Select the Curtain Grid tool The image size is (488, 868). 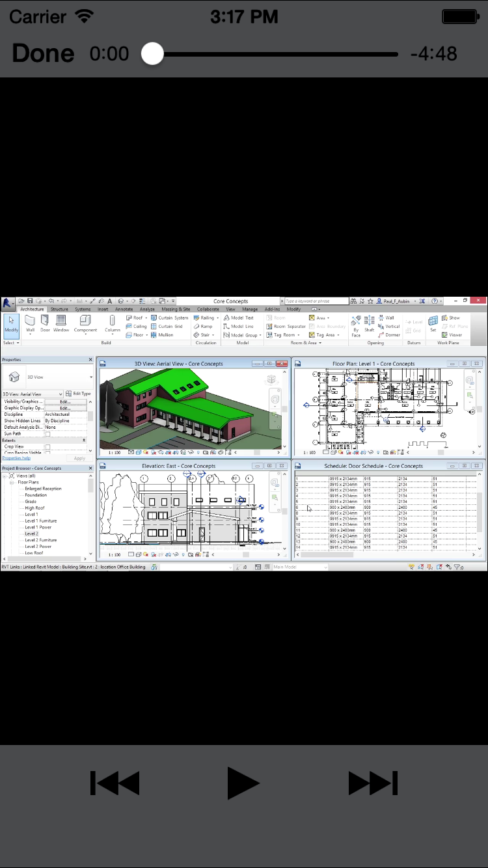tap(167, 327)
